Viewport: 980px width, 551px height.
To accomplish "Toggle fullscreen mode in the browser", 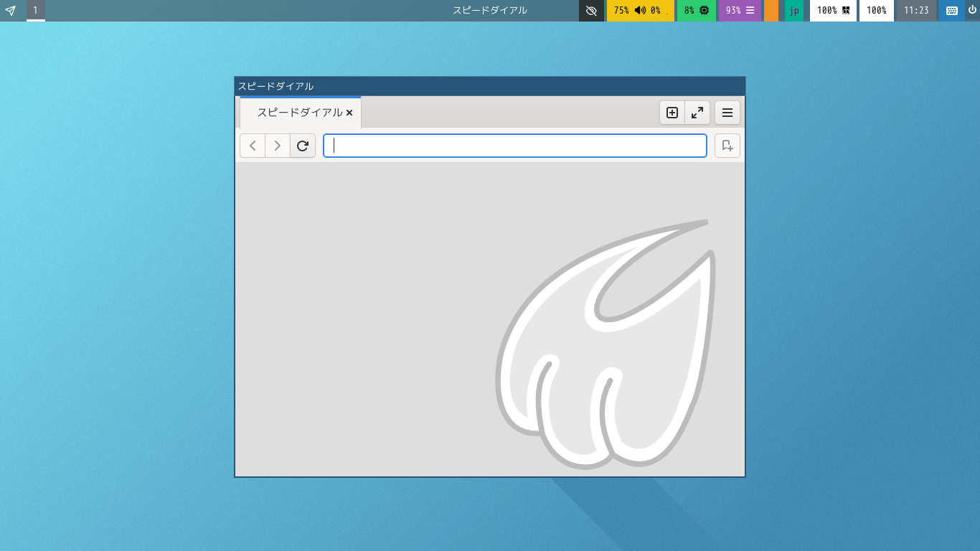I will 697,113.
